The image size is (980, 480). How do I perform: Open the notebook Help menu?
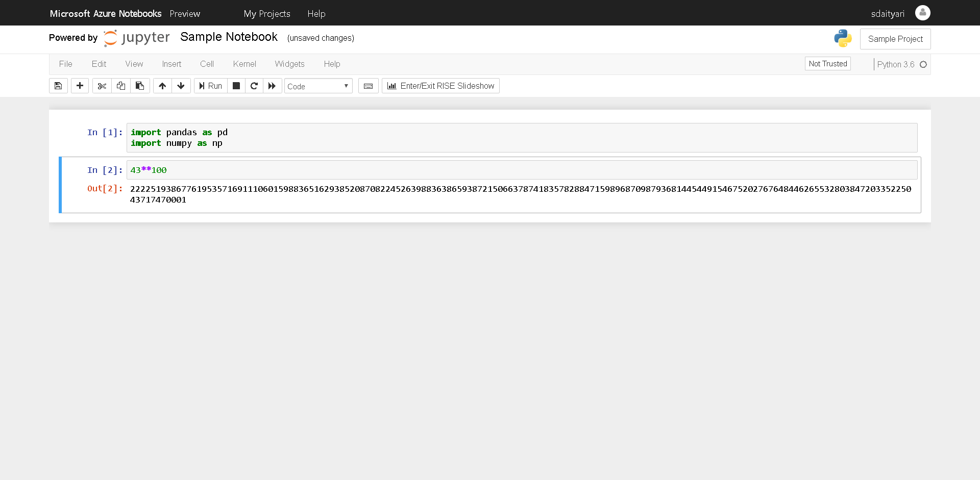coord(332,64)
